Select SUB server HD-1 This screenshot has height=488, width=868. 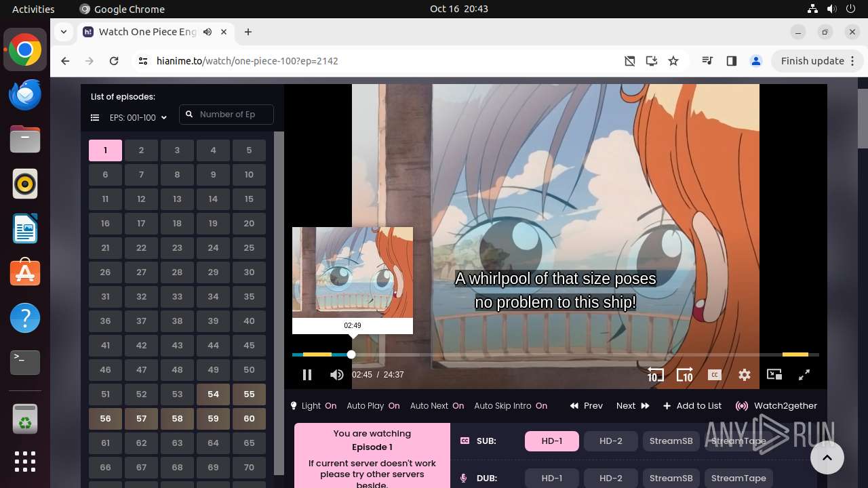pyautogui.click(x=552, y=441)
